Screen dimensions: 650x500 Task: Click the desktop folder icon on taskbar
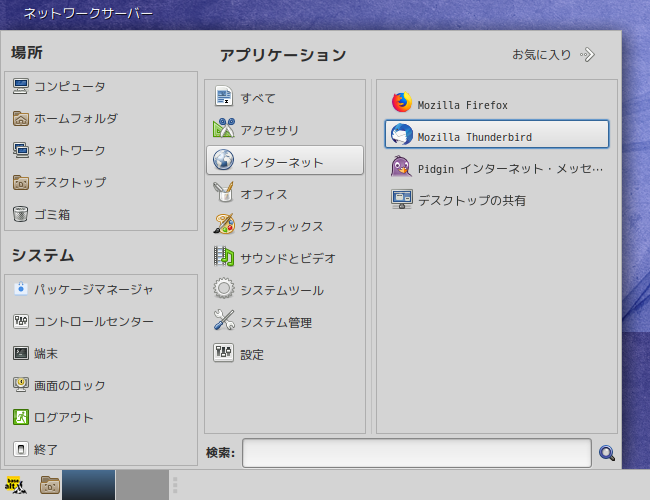click(x=50, y=485)
